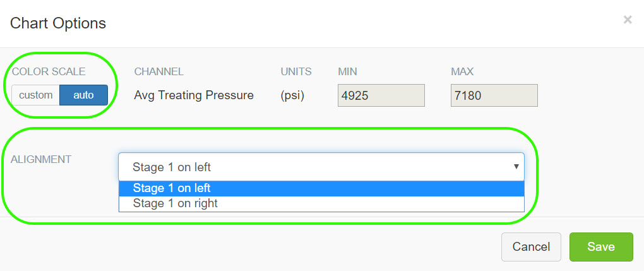644x271 pixels.
Task: Click the MIN value field showing 4925
Action: pyautogui.click(x=381, y=95)
